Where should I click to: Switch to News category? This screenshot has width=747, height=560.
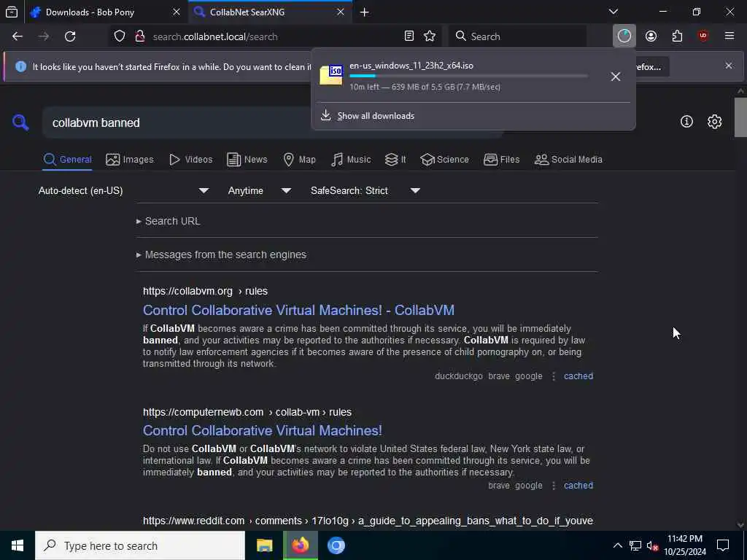click(247, 160)
